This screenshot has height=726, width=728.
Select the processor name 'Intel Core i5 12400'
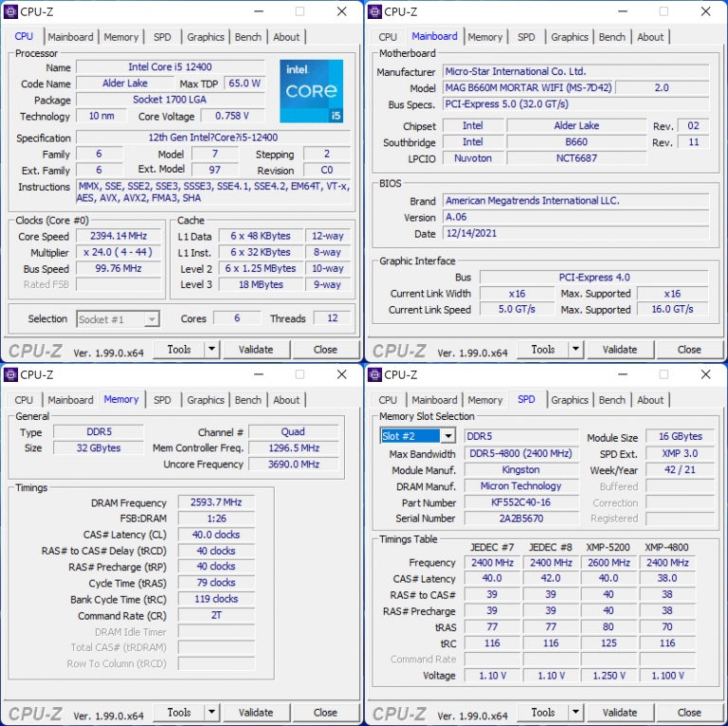tap(171, 67)
